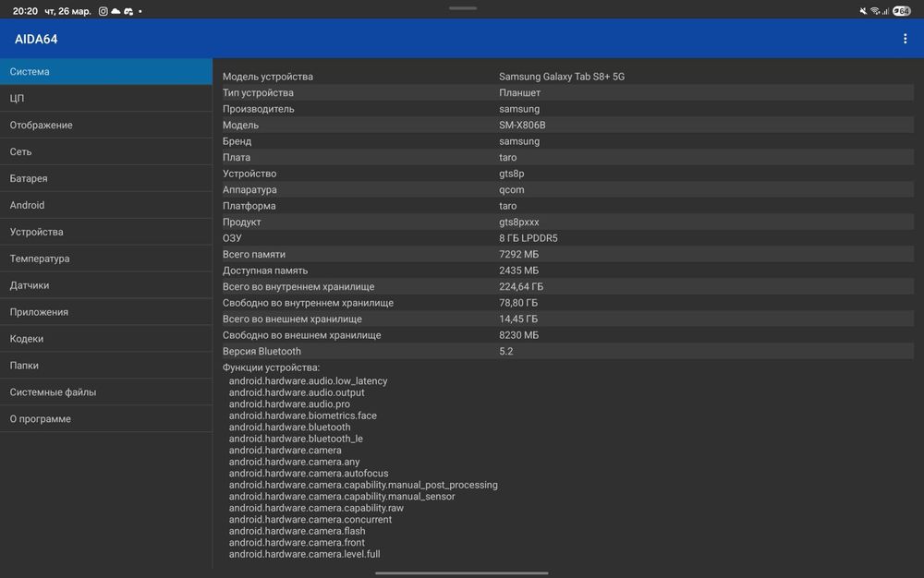Viewport: 924px width, 578px height.
Task: Tap the Бренд row label
Action: (x=237, y=141)
